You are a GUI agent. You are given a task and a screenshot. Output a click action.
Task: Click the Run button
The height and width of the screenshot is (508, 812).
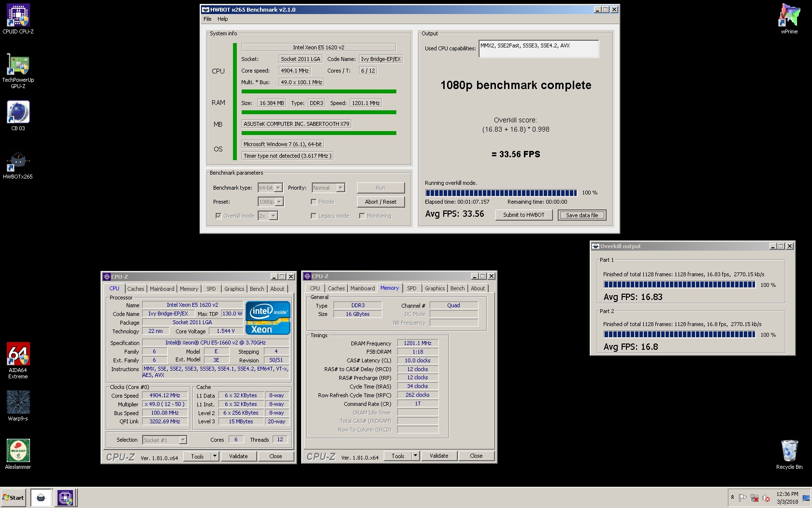381,188
